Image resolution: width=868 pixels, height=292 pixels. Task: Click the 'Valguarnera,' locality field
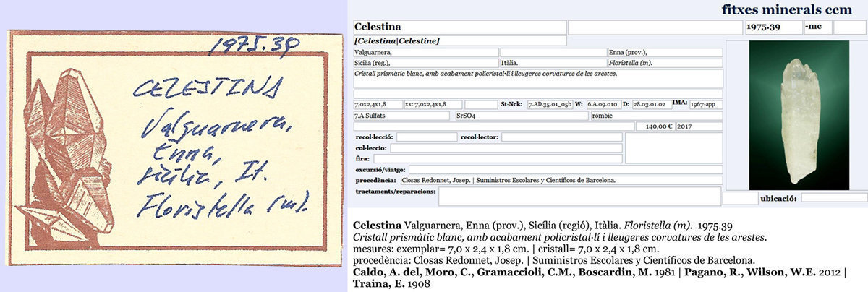click(425, 52)
